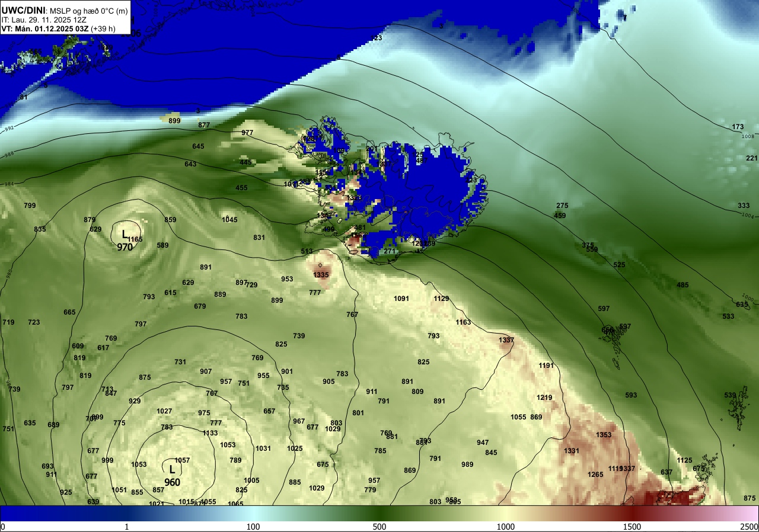Click the 989 height value
The width and height of the screenshot is (759, 532).
(467, 464)
